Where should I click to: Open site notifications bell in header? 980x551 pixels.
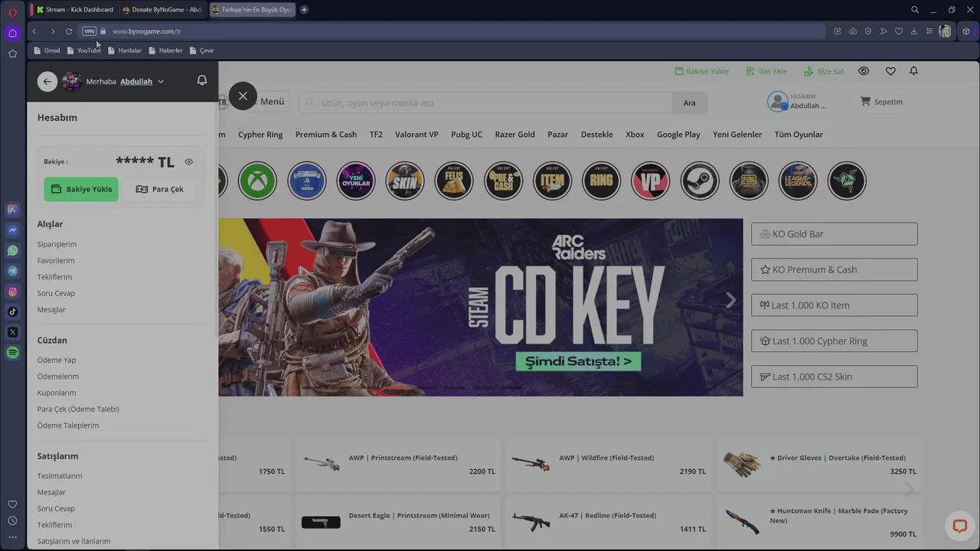tap(913, 71)
